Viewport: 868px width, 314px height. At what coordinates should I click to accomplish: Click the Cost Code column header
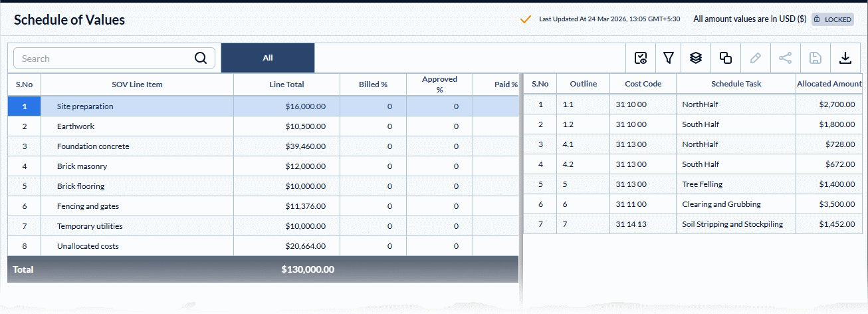pyautogui.click(x=643, y=84)
